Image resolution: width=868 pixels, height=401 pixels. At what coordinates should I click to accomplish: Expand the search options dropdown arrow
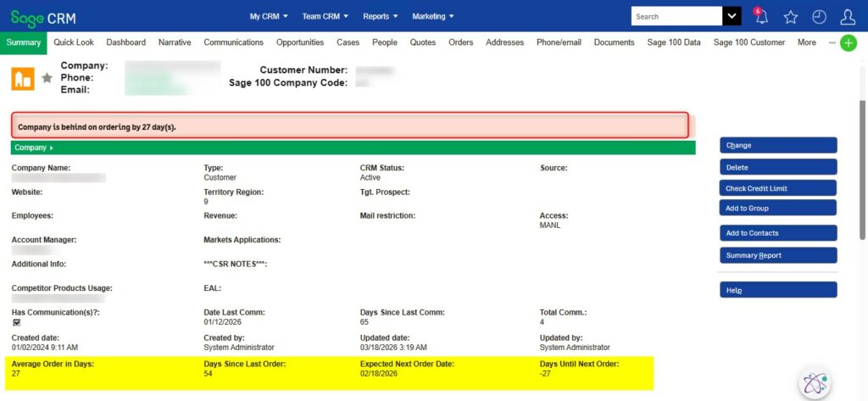[732, 16]
